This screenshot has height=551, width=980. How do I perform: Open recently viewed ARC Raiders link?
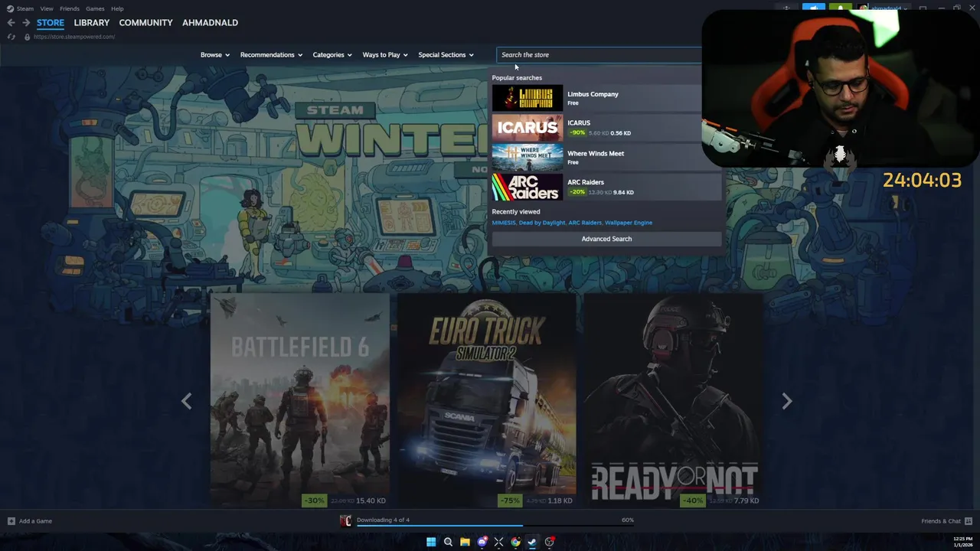click(585, 223)
